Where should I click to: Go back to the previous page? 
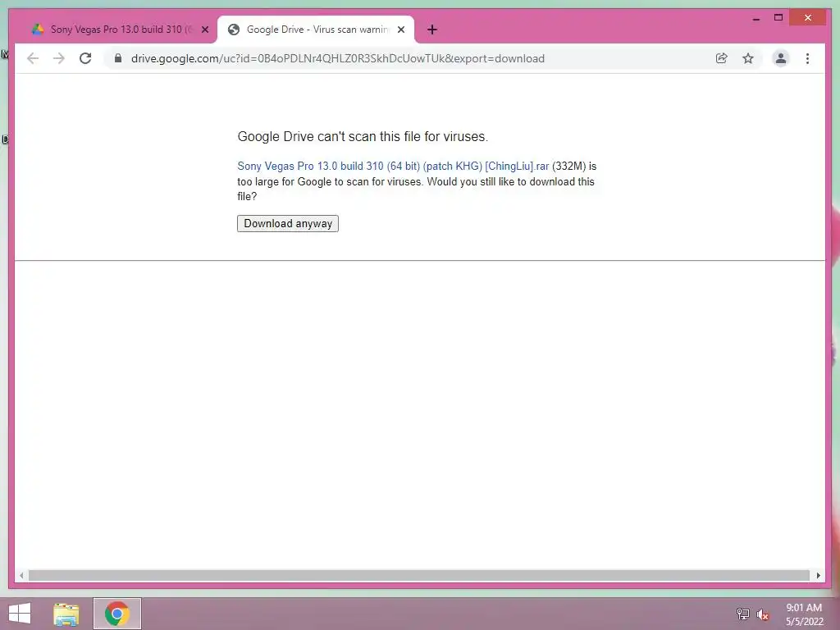tap(33, 58)
